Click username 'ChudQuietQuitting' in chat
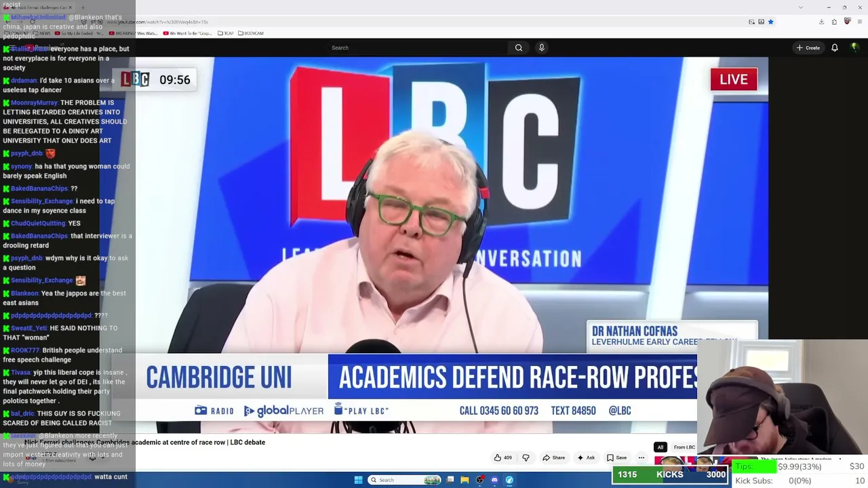Screen dimensions: 868x488 coord(38,223)
